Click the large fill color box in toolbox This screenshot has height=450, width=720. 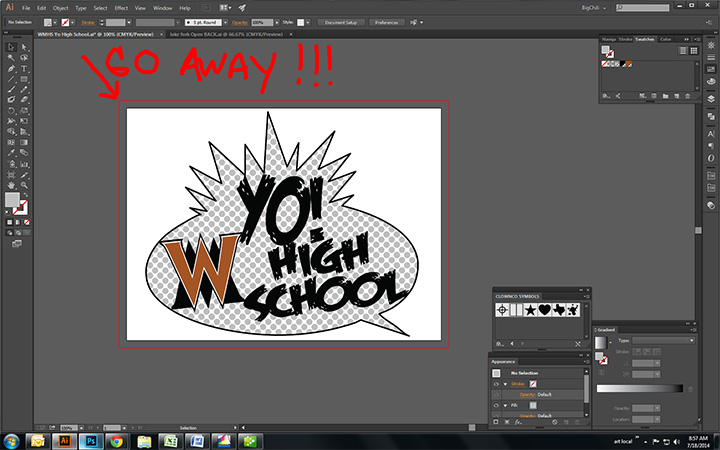tap(12, 200)
